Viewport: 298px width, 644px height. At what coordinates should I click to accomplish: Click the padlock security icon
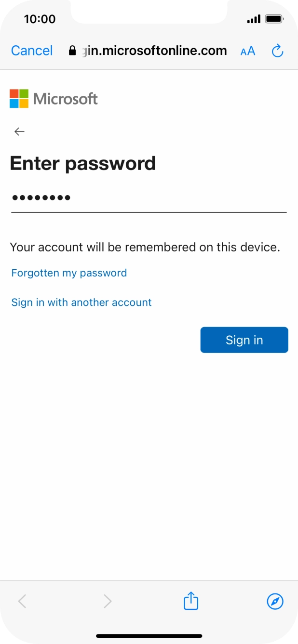[x=73, y=51]
